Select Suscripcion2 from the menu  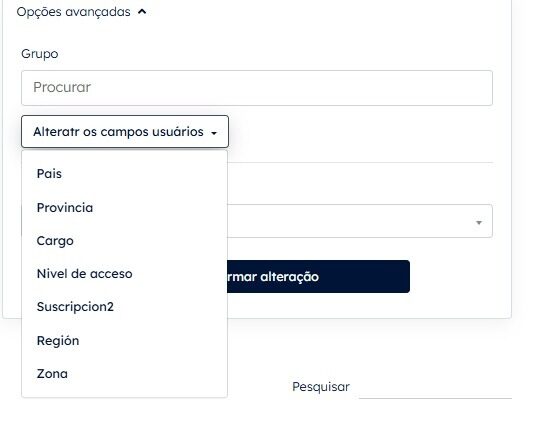click(75, 307)
